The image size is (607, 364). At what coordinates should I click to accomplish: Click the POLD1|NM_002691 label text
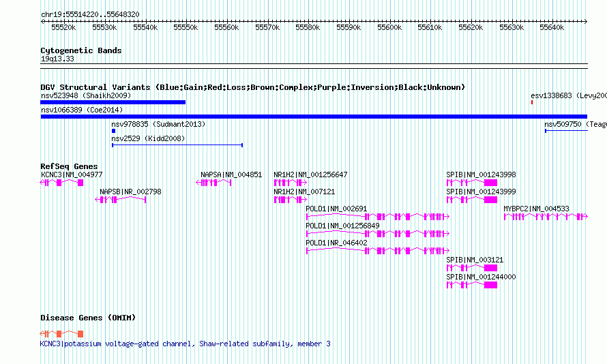click(336, 209)
